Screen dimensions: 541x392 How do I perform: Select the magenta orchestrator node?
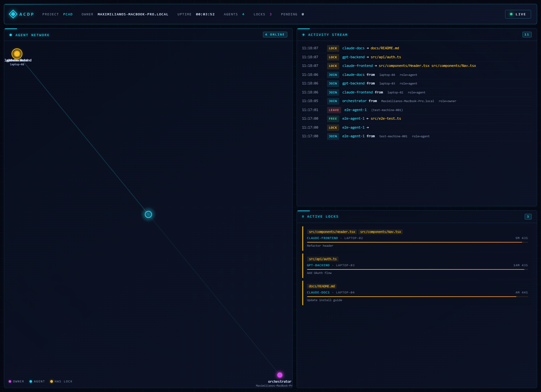280,375
